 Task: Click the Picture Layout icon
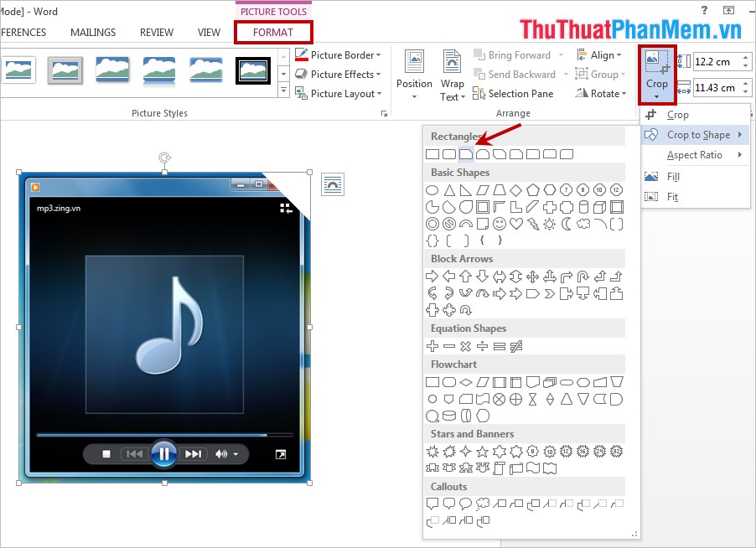[302, 93]
